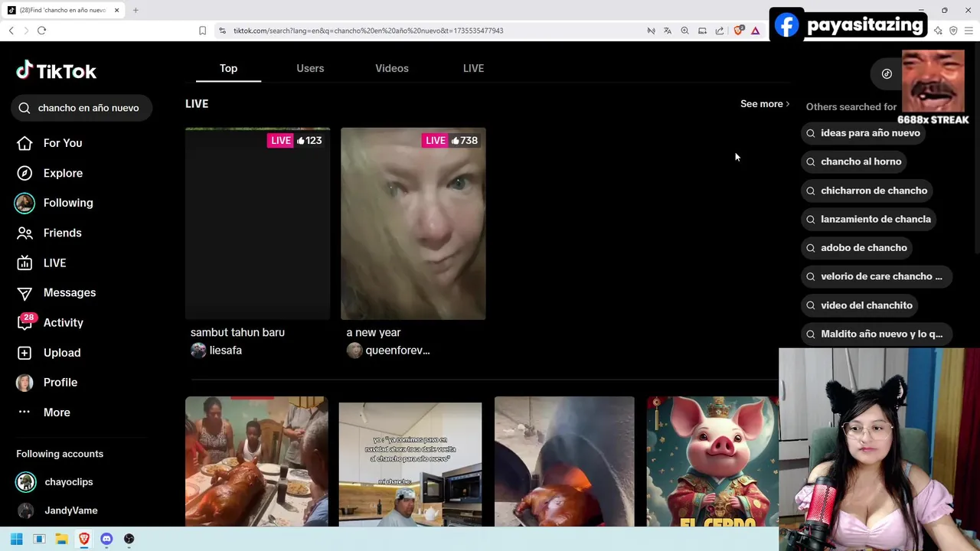Screen dimensions: 980x551
Task: Open the For You home icon
Action: [24, 143]
